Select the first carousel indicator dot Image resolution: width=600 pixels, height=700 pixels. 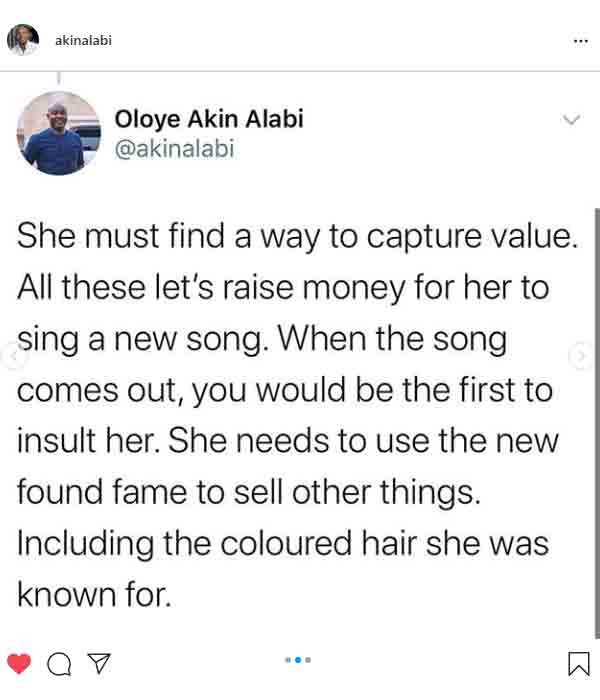coord(288,660)
